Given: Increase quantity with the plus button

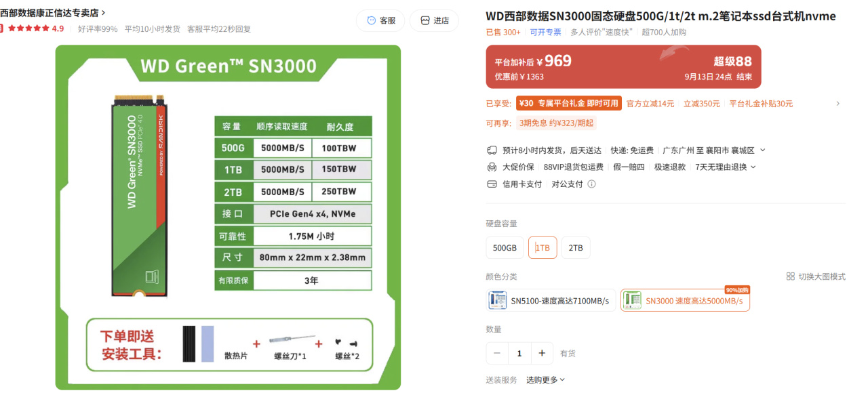Looking at the screenshot, I should tap(542, 353).
